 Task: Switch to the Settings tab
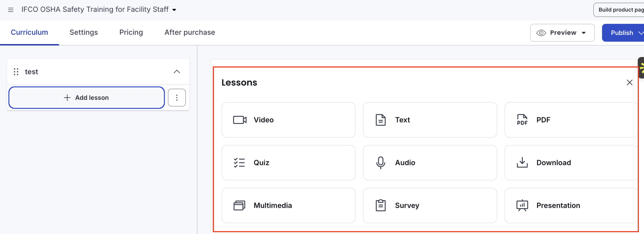click(x=84, y=32)
